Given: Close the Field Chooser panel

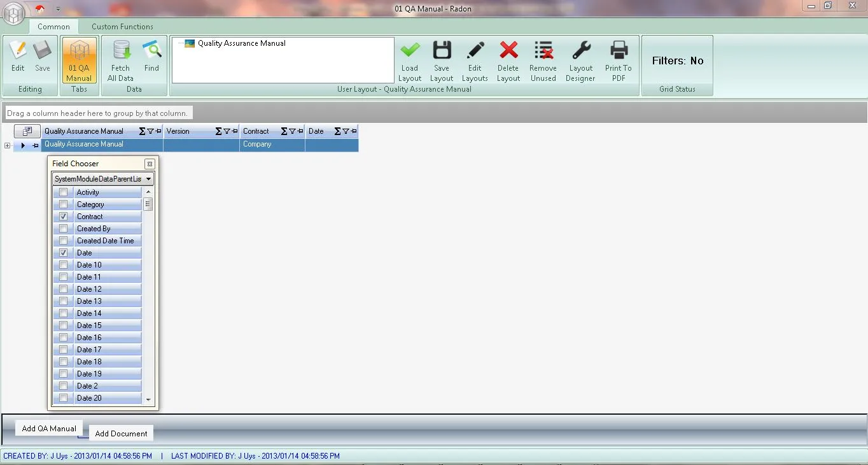Looking at the screenshot, I should click(x=150, y=164).
